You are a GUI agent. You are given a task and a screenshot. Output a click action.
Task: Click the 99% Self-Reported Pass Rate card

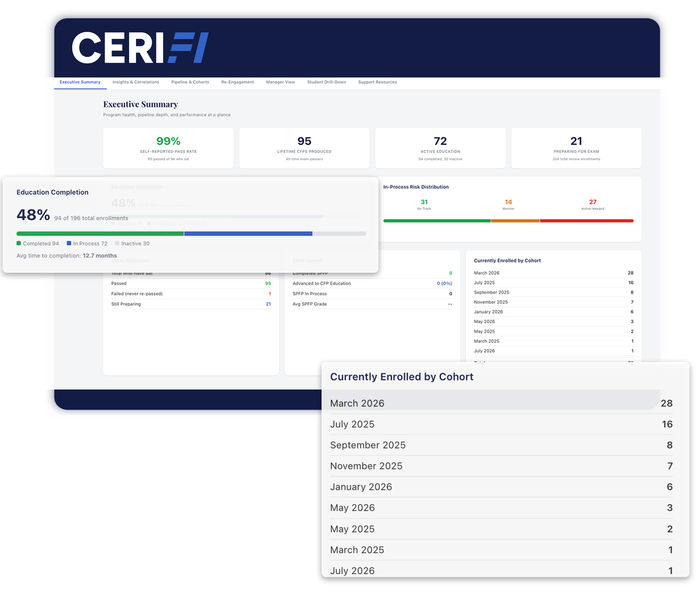[168, 148]
